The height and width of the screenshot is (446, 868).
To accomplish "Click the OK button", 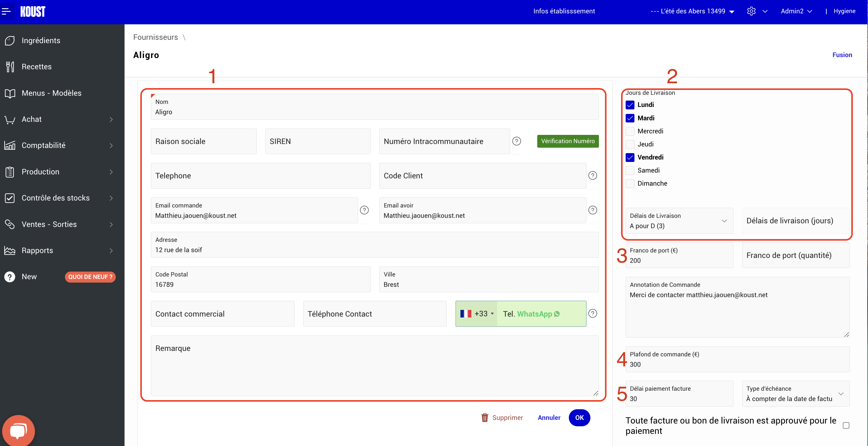I will click(579, 418).
